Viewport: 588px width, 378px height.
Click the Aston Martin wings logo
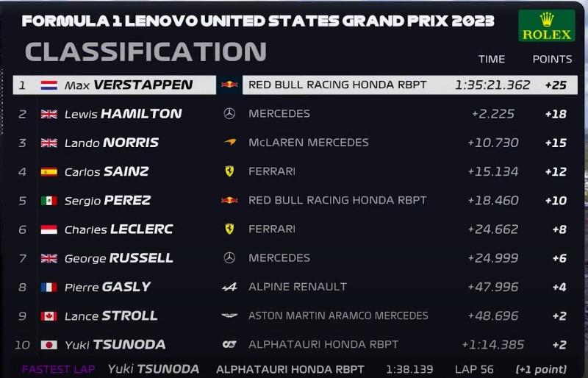[229, 315]
